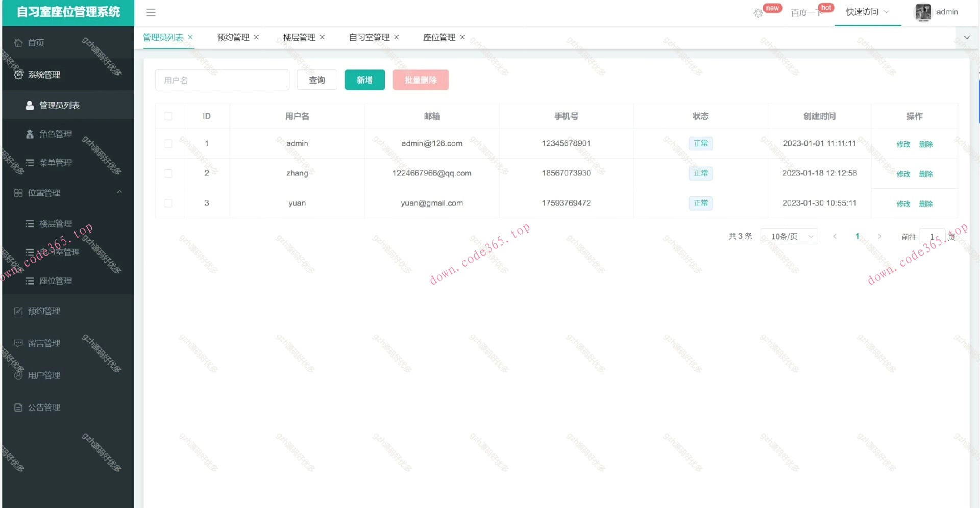Screen dimensions: 980x508
Task: Click the grid icon beside 位置管理
Action: coord(18,193)
